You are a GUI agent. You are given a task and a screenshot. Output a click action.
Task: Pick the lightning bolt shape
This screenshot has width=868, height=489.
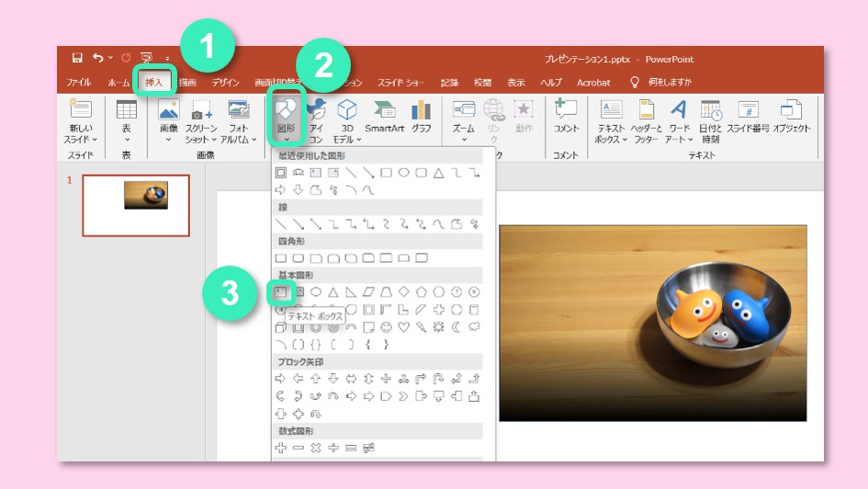coord(422,327)
